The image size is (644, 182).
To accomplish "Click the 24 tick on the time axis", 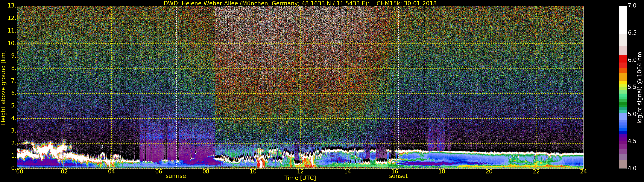I will click(x=583, y=172).
